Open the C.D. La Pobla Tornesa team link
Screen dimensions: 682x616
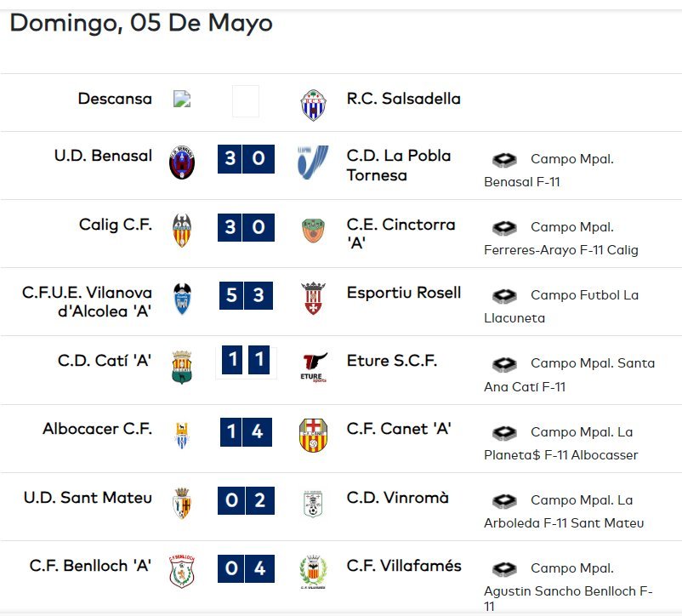[x=399, y=165]
